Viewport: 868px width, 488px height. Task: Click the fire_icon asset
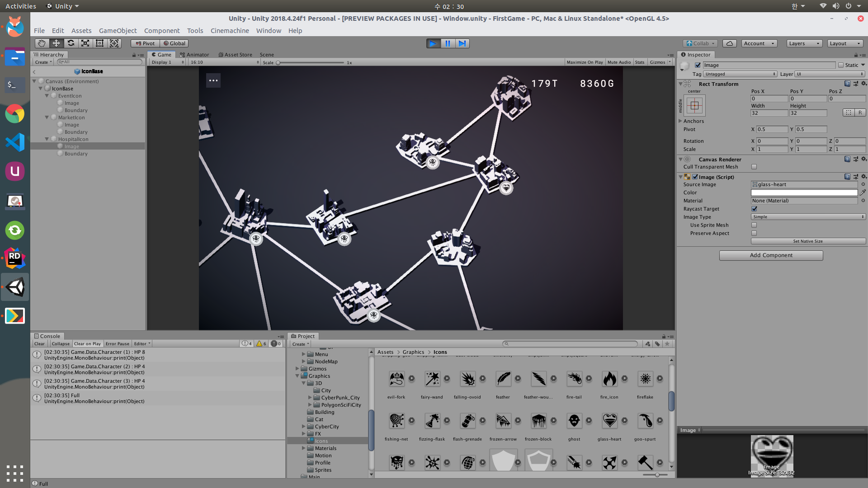(x=609, y=379)
